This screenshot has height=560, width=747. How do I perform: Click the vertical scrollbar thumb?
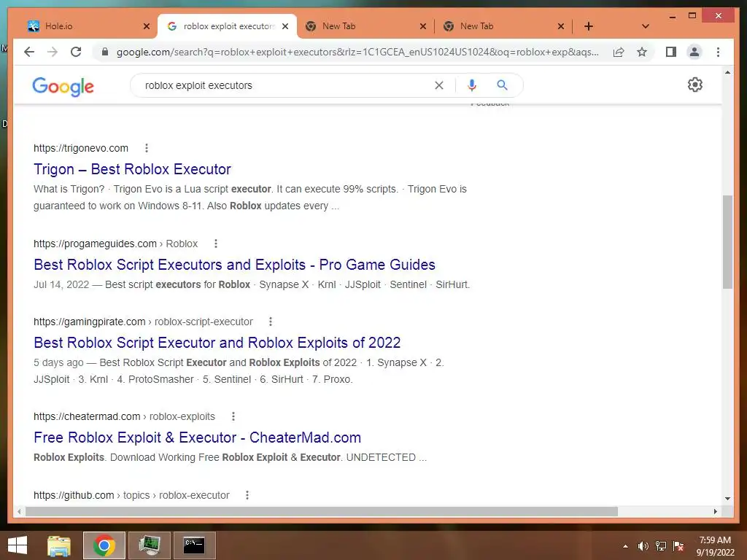(x=727, y=242)
